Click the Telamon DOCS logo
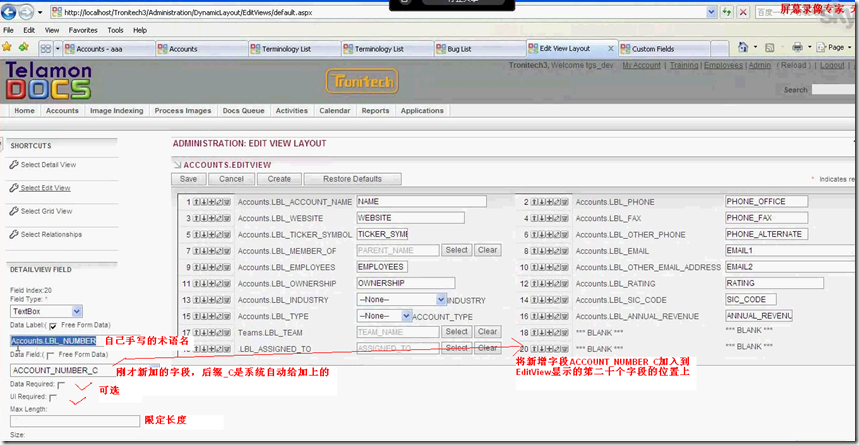The width and height of the screenshot is (859, 445). pyautogui.click(x=48, y=81)
